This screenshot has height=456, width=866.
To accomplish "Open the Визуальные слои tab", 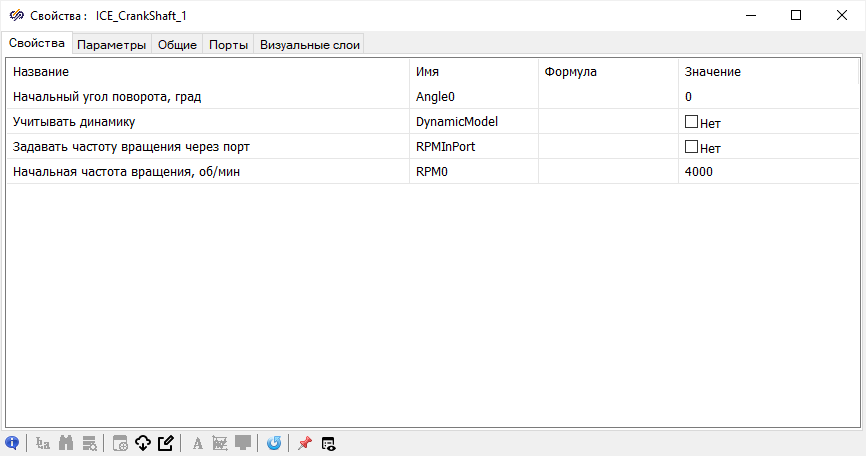I will point(309,44).
